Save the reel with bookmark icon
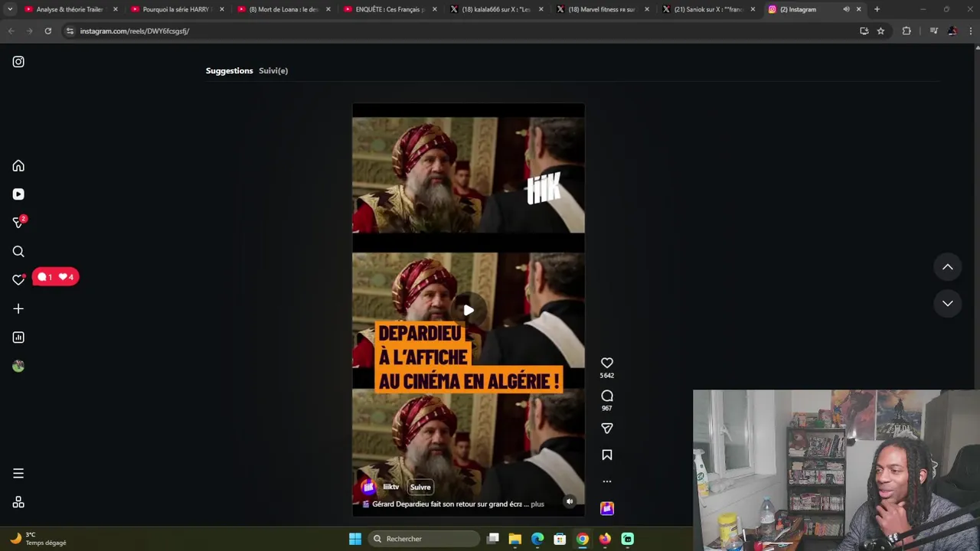 click(607, 455)
